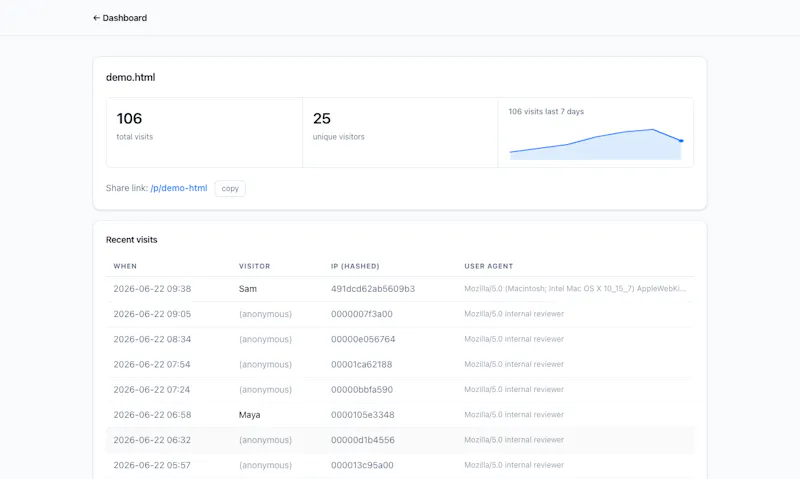Open the /p/demo-html share link

point(179,188)
